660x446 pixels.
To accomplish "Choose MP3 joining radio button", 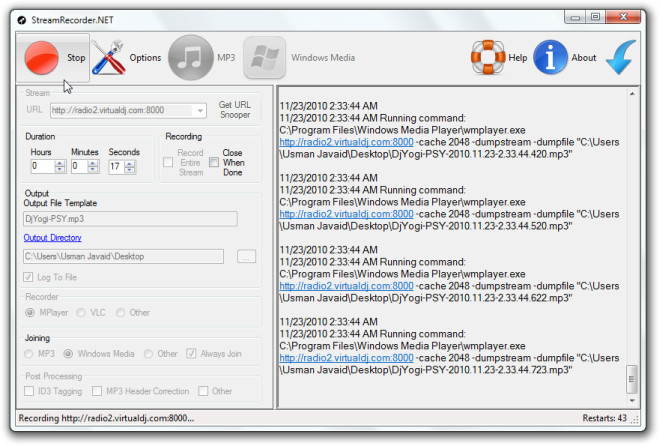I will point(29,354).
